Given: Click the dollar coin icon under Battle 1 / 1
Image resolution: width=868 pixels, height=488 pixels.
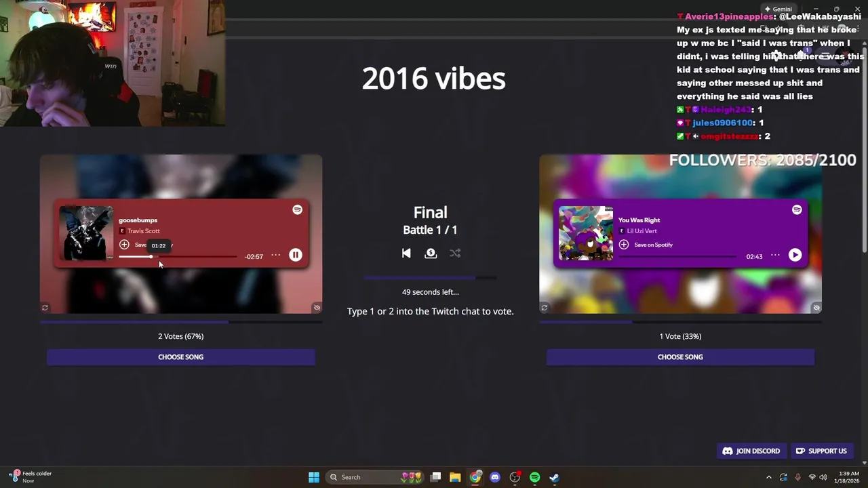Looking at the screenshot, I should [431, 253].
